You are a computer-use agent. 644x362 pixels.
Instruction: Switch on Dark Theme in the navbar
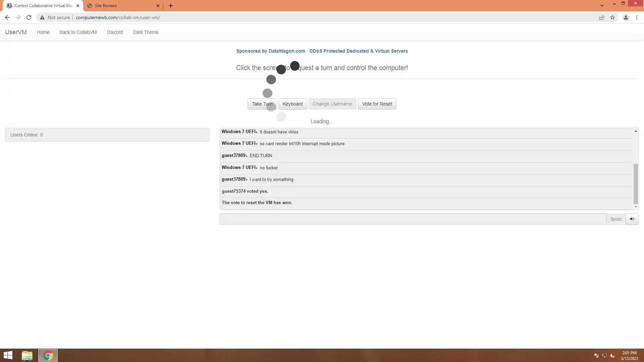pyautogui.click(x=146, y=32)
